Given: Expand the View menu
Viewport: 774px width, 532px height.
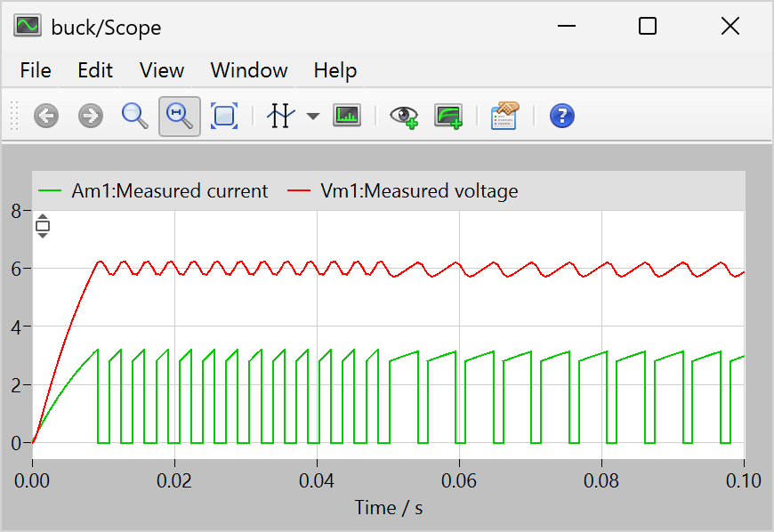Looking at the screenshot, I should pos(162,70).
